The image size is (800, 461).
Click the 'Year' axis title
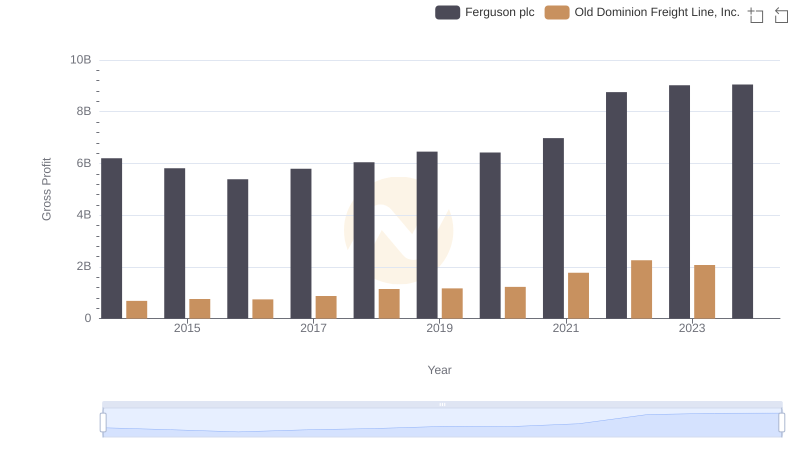click(x=439, y=370)
